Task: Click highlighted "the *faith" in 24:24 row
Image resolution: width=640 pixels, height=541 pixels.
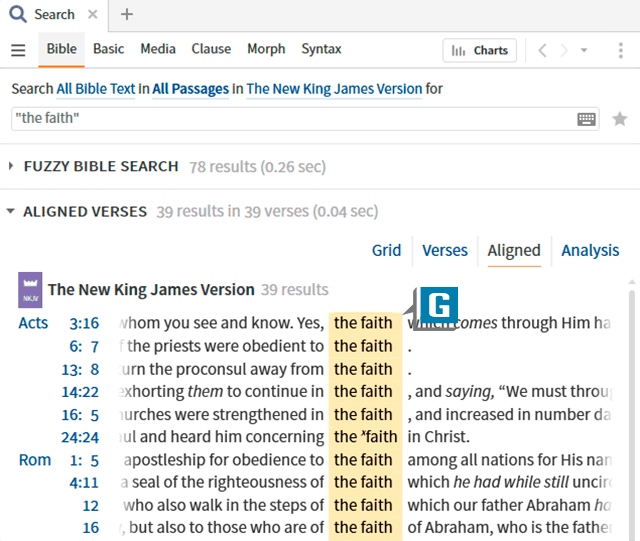Action: (366, 437)
